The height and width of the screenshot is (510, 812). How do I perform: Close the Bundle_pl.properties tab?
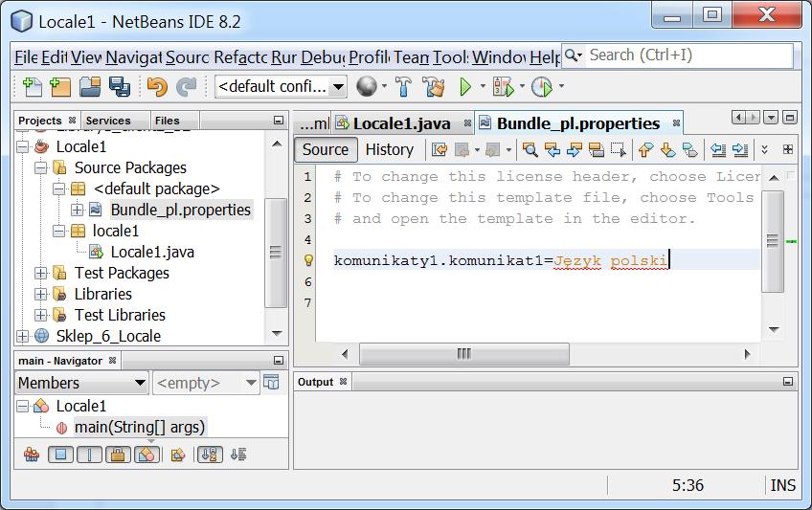(676, 123)
